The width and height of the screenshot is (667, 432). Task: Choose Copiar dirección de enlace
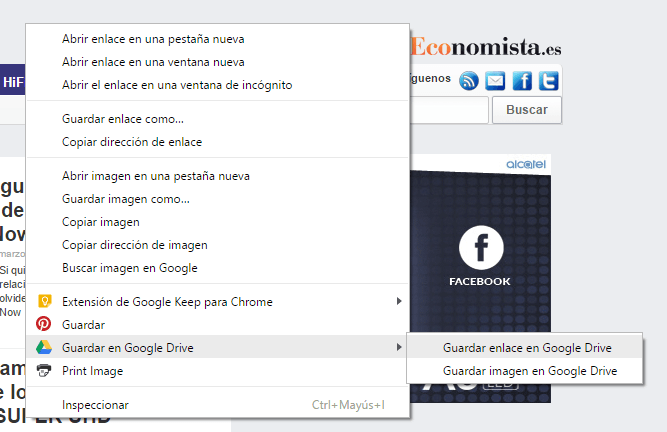(x=218, y=142)
